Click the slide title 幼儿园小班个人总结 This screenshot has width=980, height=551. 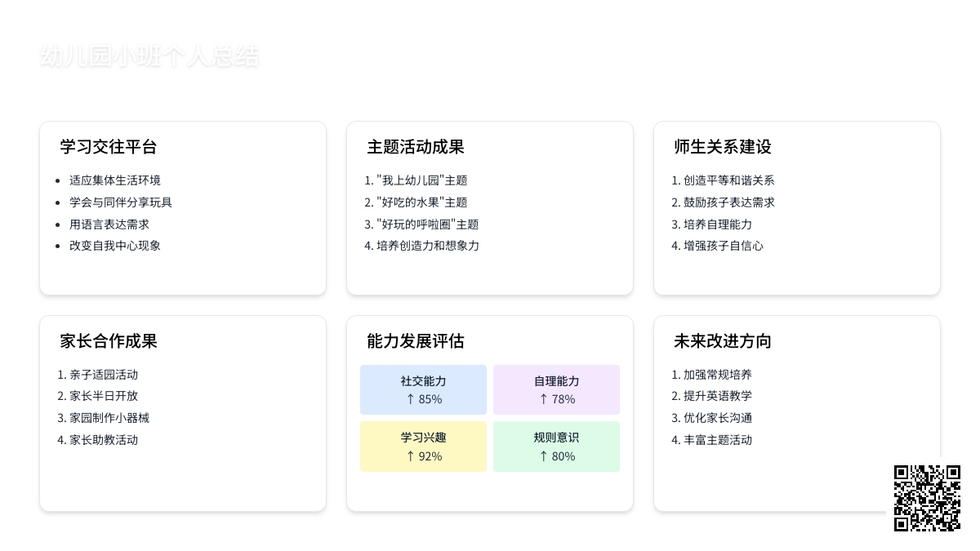(149, 56)
